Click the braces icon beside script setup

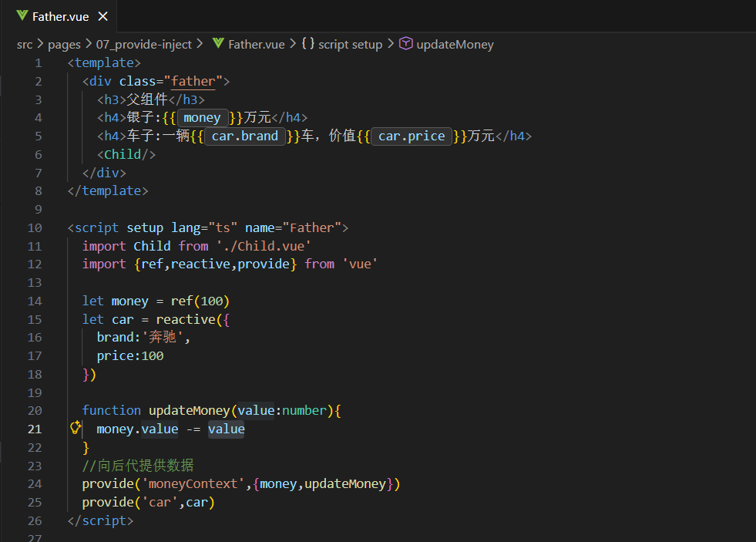click(308, 43)
